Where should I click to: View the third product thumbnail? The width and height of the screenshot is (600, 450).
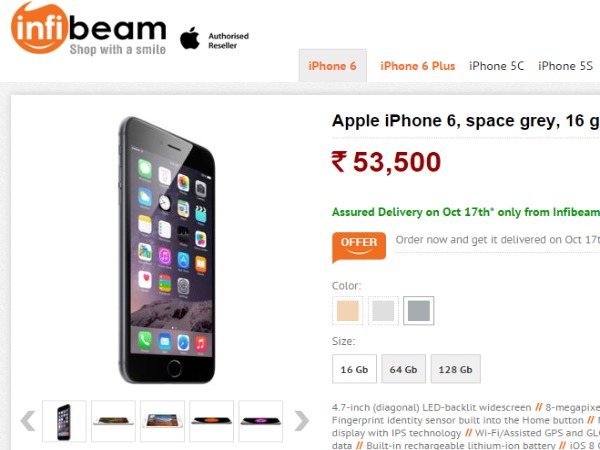coord(162,421)
